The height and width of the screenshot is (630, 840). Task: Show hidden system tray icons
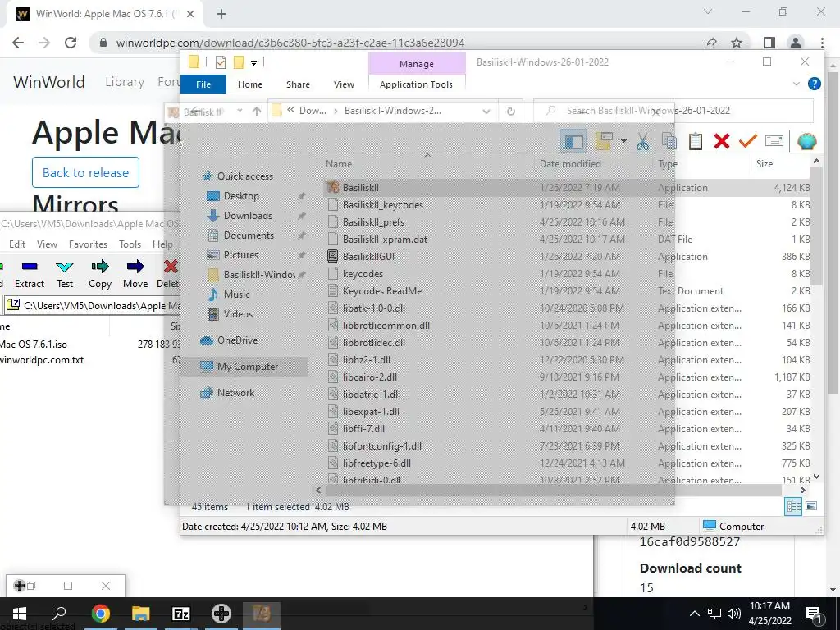694,614
